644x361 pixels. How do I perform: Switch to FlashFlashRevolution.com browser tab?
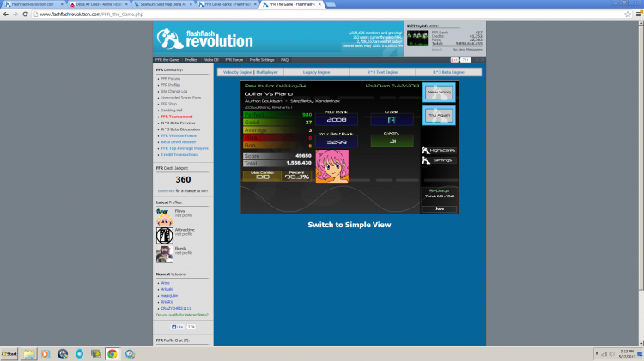[x=33, y=4]
